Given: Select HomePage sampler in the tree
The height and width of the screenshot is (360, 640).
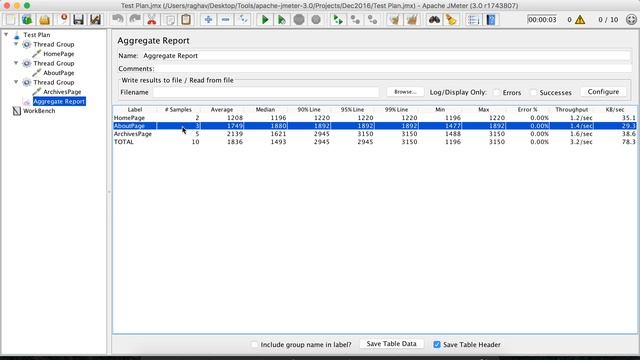Looking at the screenshot, I should click(59, 54).
